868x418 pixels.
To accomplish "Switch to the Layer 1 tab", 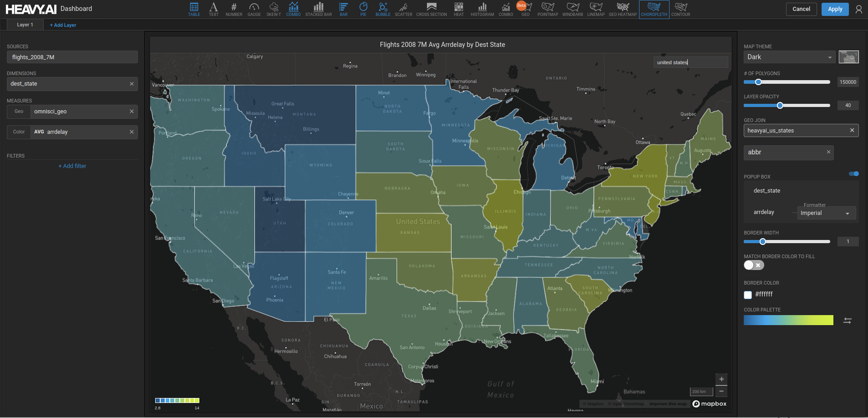I will pos(25,25).
